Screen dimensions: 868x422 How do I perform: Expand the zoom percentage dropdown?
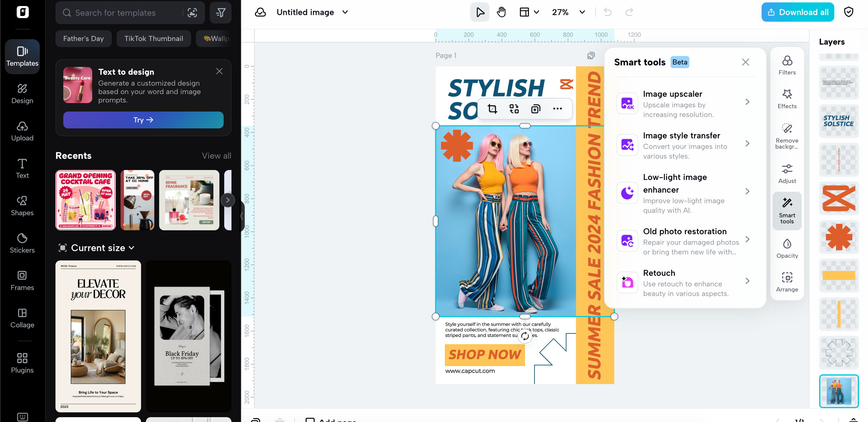582,12
